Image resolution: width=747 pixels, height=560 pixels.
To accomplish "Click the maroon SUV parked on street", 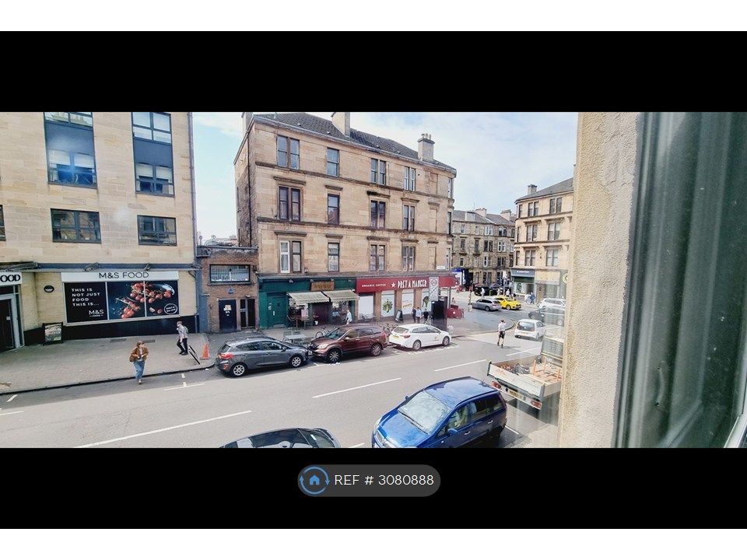I will pos(349,342).
